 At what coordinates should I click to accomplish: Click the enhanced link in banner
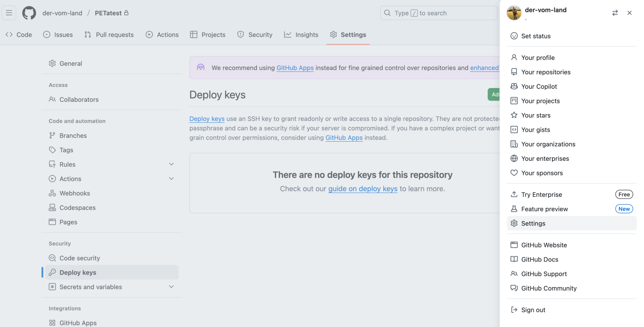(485, 68)
